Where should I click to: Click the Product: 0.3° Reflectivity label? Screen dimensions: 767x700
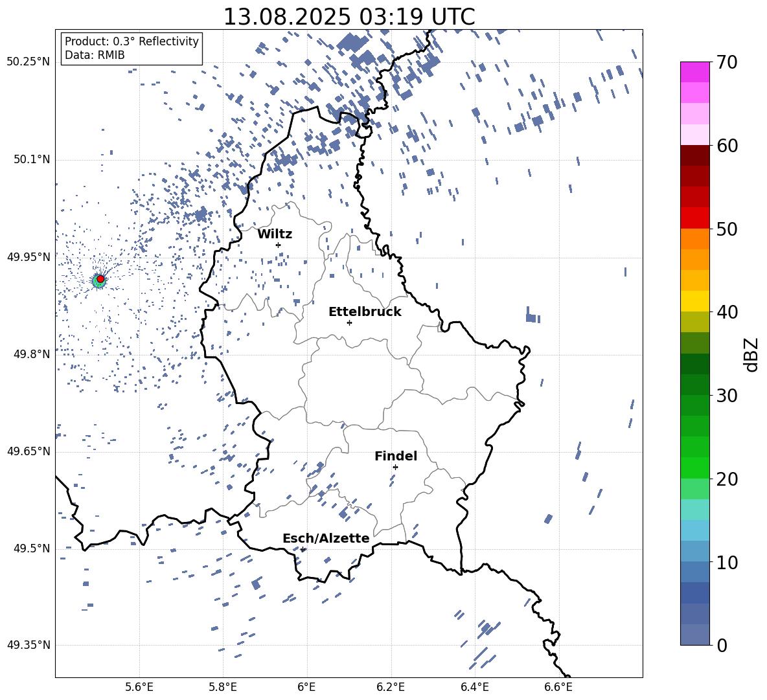coord(132,41)
